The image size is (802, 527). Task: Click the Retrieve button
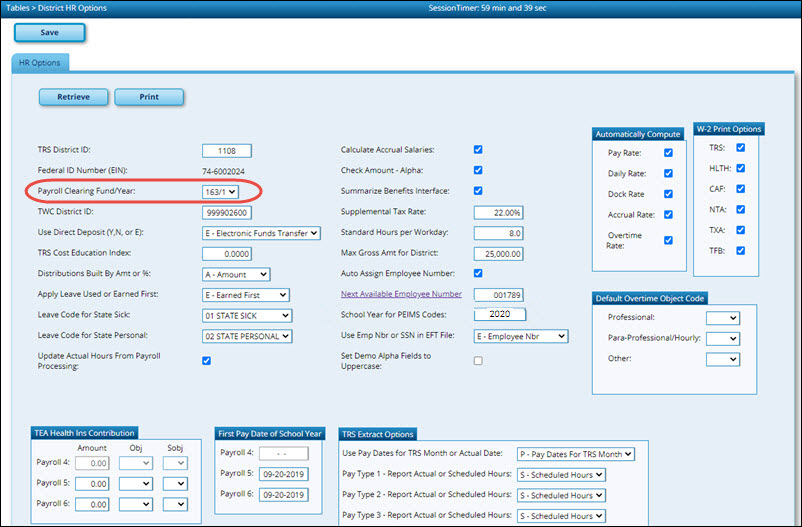(x=73, y=97)
